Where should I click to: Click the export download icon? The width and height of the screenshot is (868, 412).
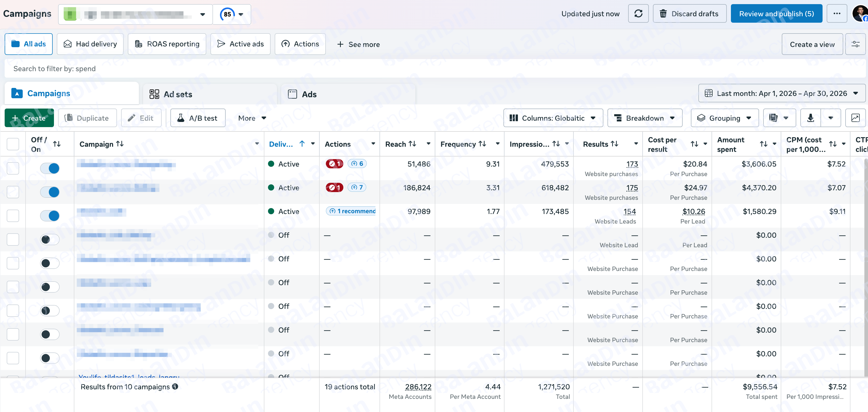pyautogui.click(x=811, y=118)
